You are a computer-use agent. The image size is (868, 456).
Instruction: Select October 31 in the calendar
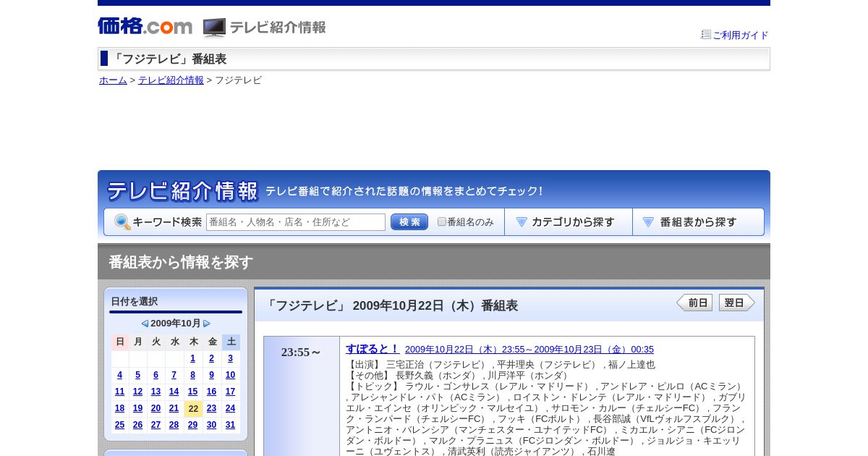231,425
